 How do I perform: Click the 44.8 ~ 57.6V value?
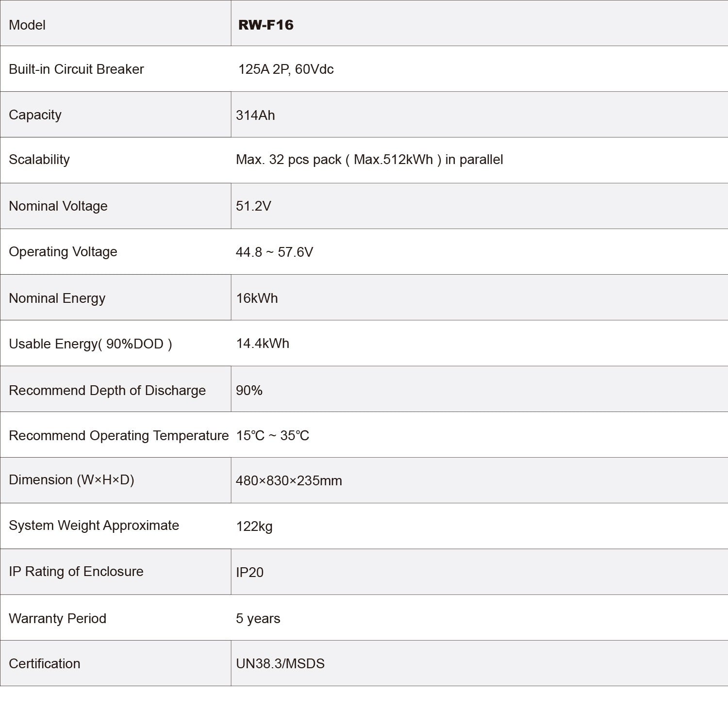pos(274,252)
